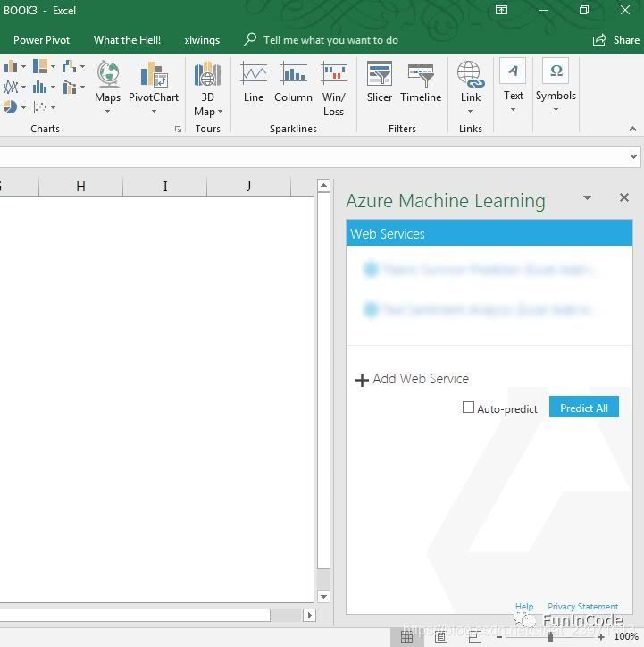Insert a waterfall or stock chart
Viewport: 644px width, 647px height.
click(73, 66)
